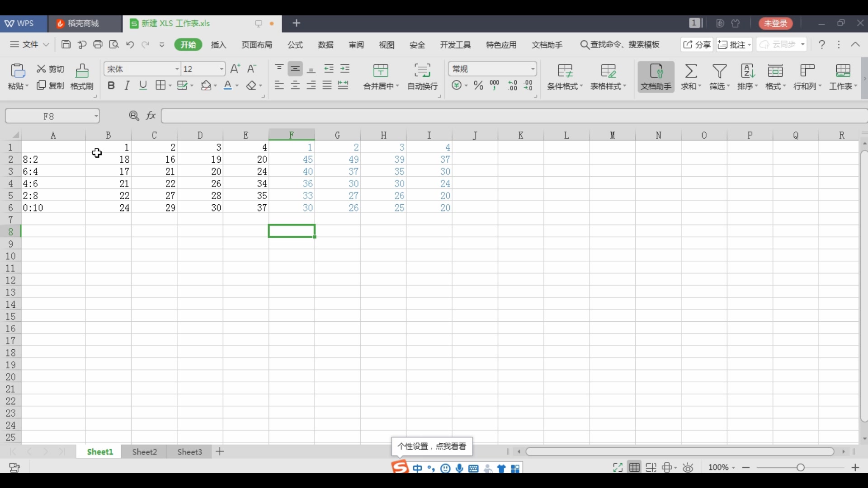Click the Conditional Formatting icon
Screen dimensions: 868x488
(565, 71)
